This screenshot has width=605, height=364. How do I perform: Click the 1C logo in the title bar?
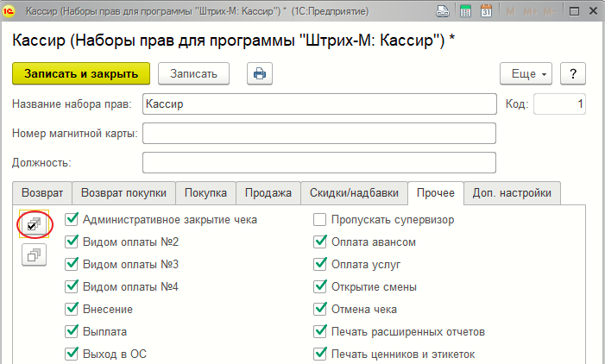tap(10, 12)
